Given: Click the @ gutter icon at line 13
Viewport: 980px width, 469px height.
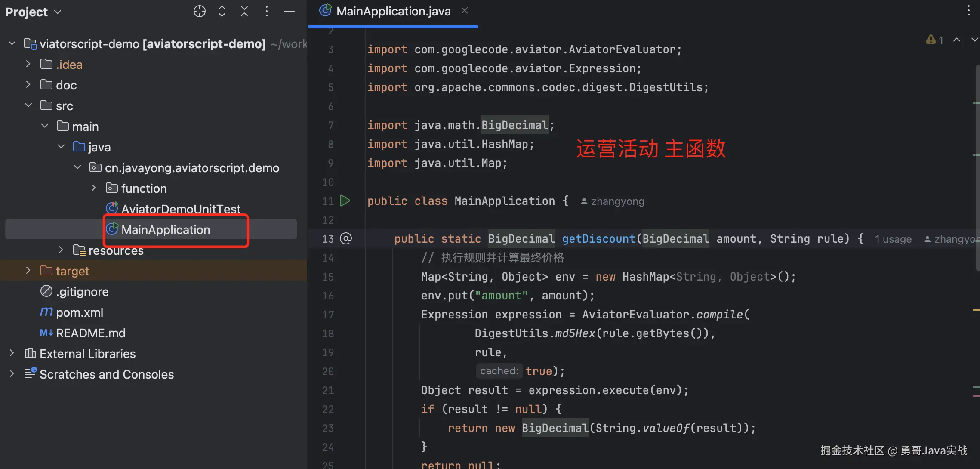Looking at the screenshot, I should pos(346,238).
